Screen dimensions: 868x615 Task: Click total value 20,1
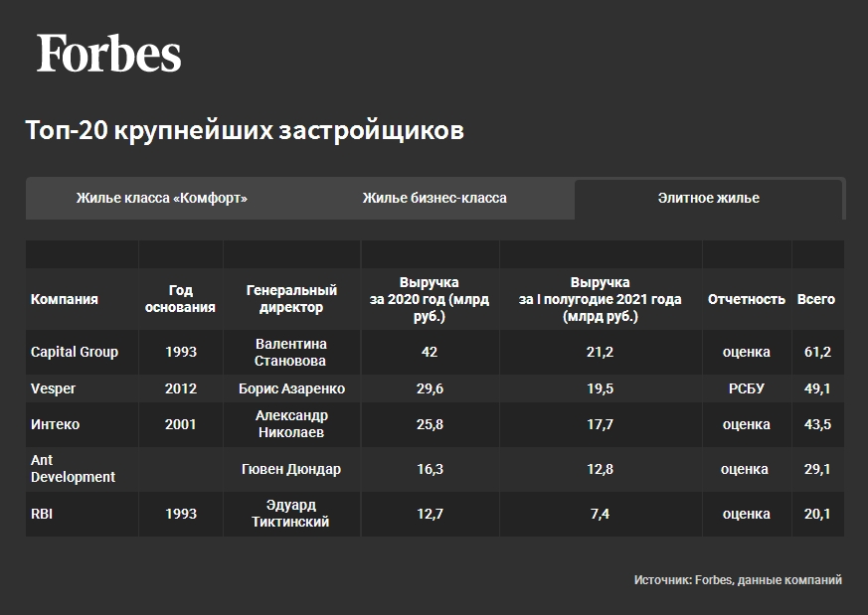(817, 514)
